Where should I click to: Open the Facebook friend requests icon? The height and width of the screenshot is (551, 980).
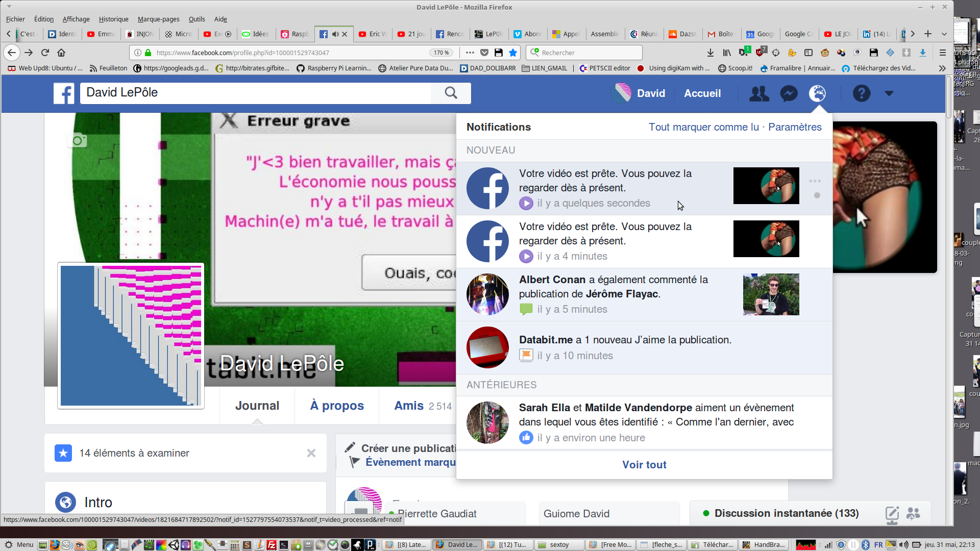click(x=759, y=93)
